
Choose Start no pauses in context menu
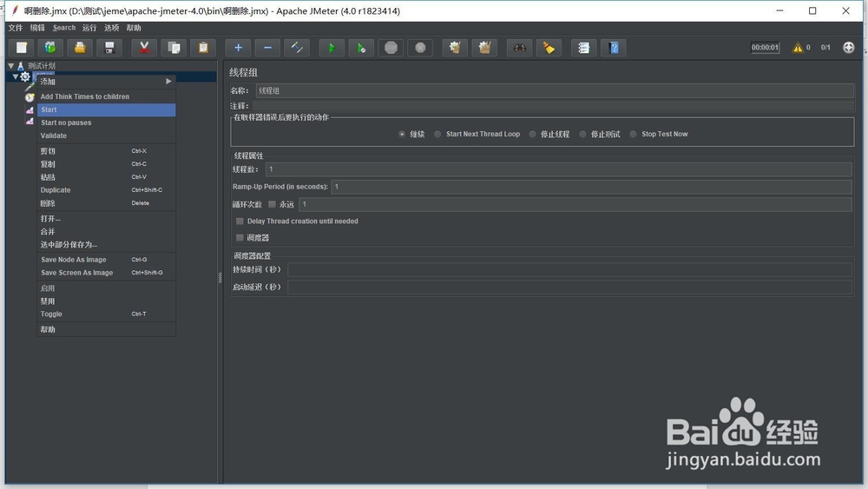coord(106,122)
